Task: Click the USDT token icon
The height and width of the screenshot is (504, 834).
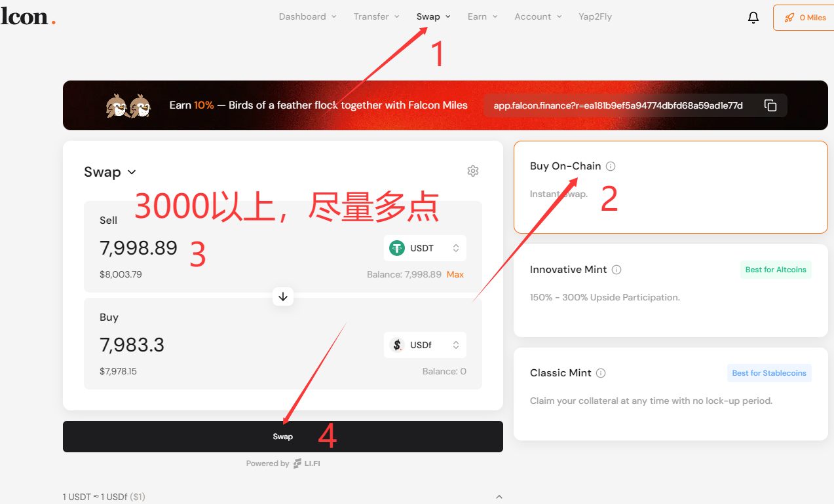Action: [x=397, y=248]
